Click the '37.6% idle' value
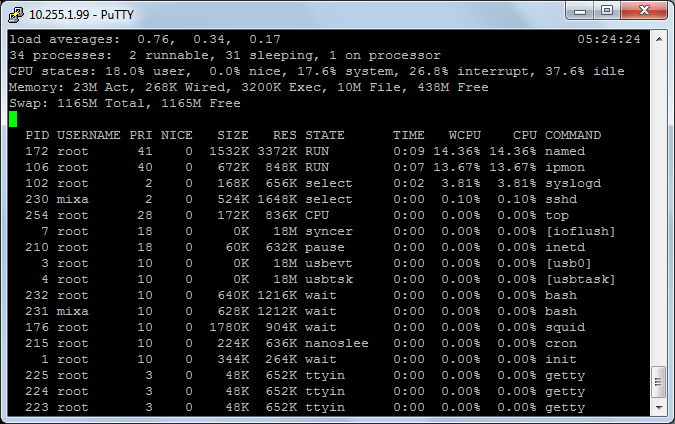Image resolution: width=675 pixels, height=424 pixels. click(x=585, y=71)
